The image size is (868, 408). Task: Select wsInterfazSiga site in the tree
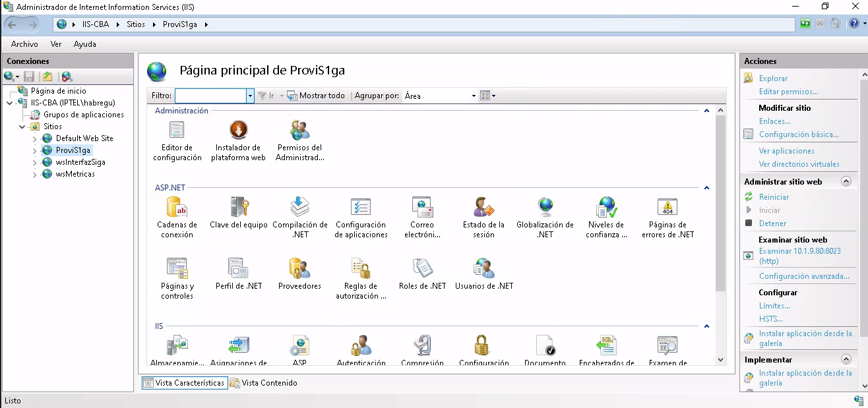80,162
